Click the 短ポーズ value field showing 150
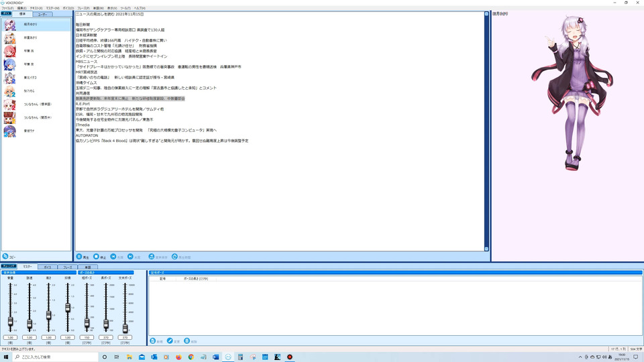This screenshot has height=362, width=644. [87, 337]
